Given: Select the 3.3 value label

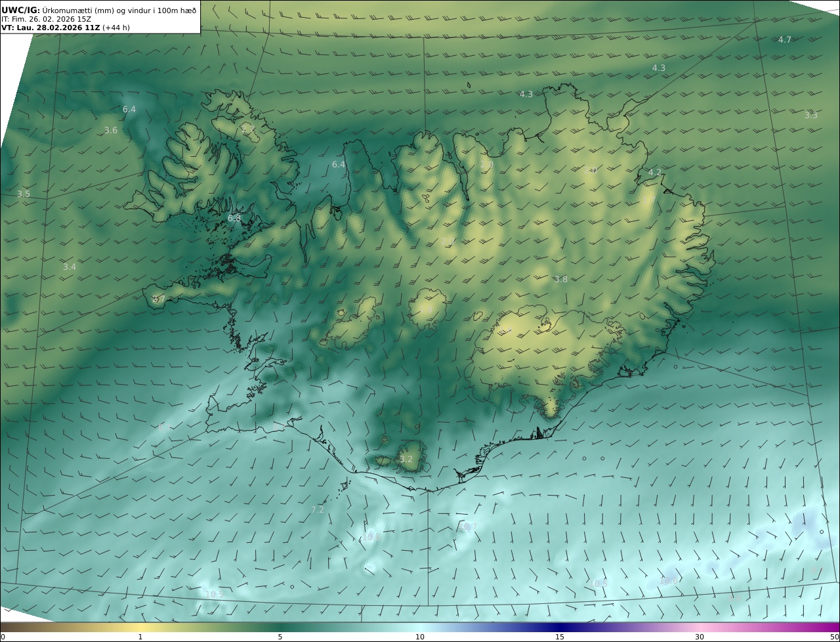Looking at the screenshot, I should pyautogui.click(x=811, y=116).
